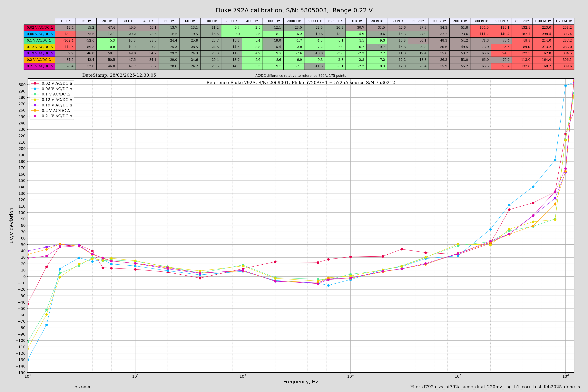
Task: Click the 300 tick label on y-axis
Action: pyautogui.click(x=22, y=85)
